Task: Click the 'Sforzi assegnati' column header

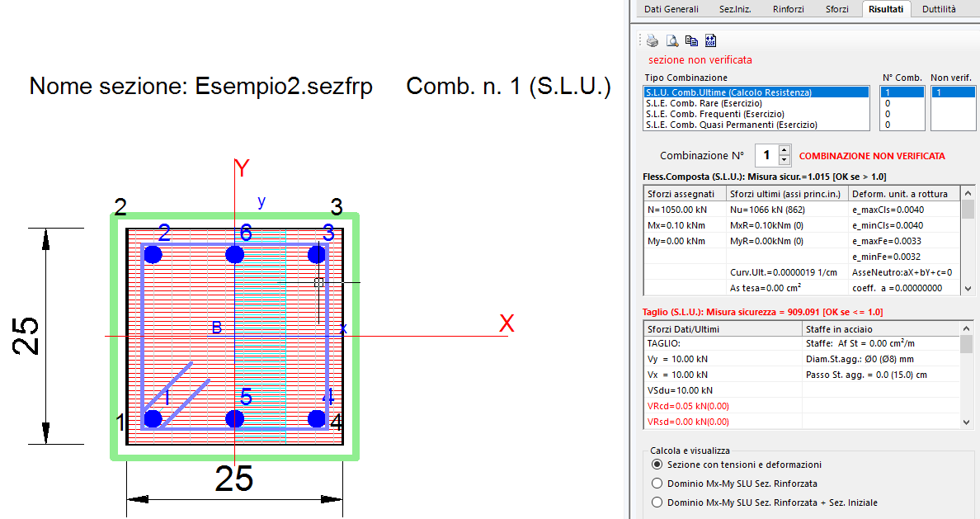Action: (685, 194)
